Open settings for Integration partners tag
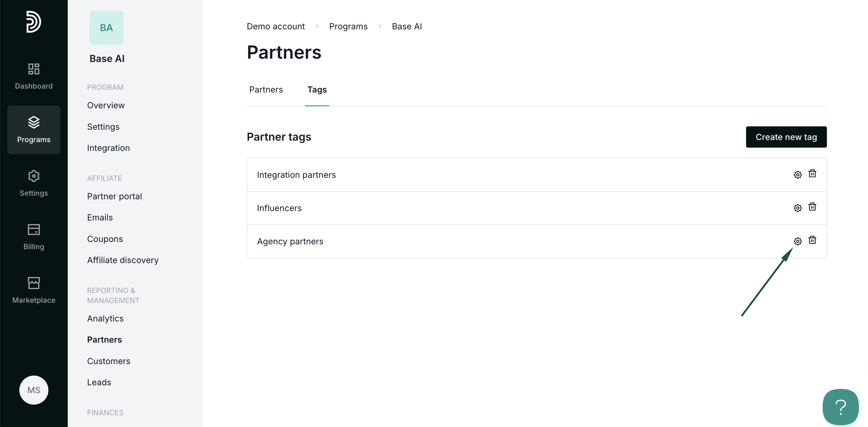868x427 pixels. coord(798,174)
